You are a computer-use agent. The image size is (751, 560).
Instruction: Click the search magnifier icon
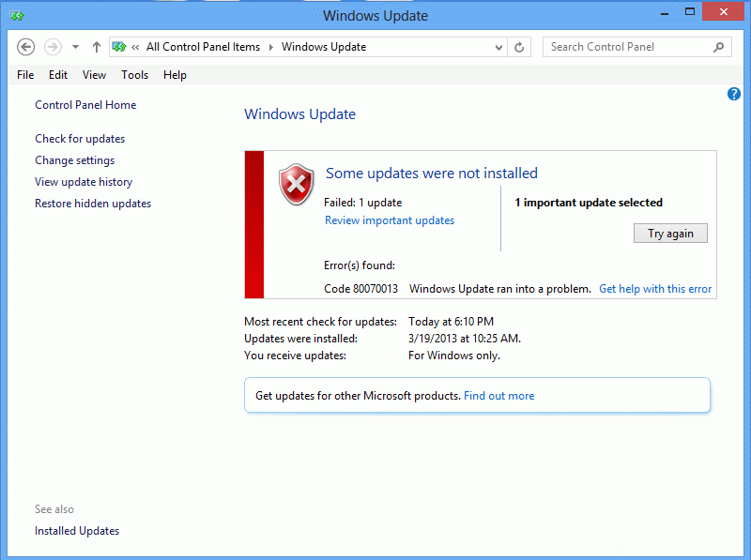718,47
